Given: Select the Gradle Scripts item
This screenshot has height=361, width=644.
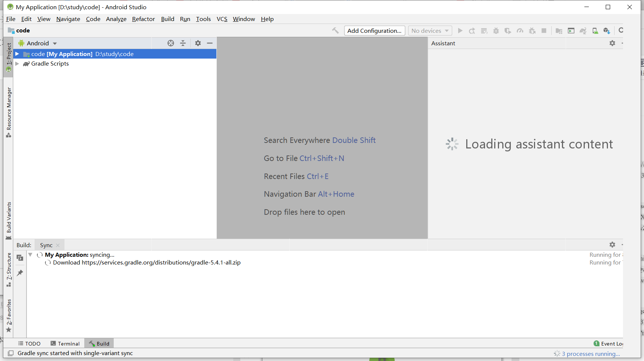Looking at the screenshot, I should pyautogui.click(x=50, y=63).
